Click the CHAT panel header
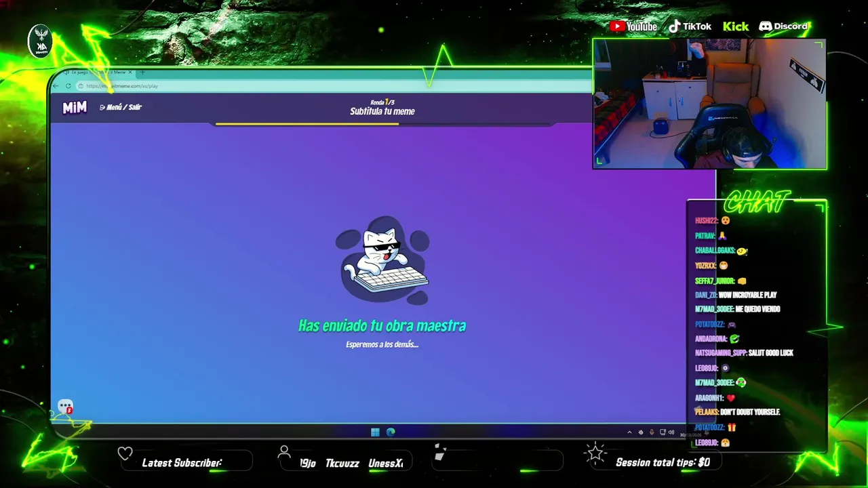 [x=757, y=202]
